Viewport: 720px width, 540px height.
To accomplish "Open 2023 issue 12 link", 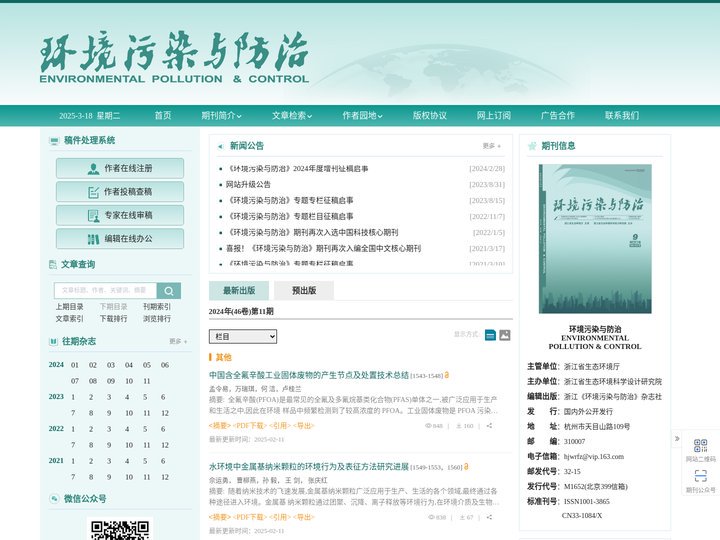I will pyautogui.click(x=165, y=413).
